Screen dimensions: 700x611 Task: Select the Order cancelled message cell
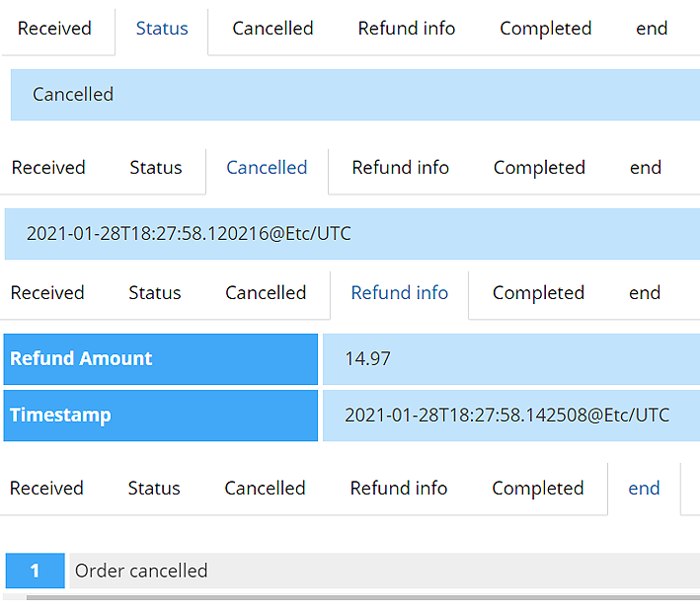click(x=383, y=571)
